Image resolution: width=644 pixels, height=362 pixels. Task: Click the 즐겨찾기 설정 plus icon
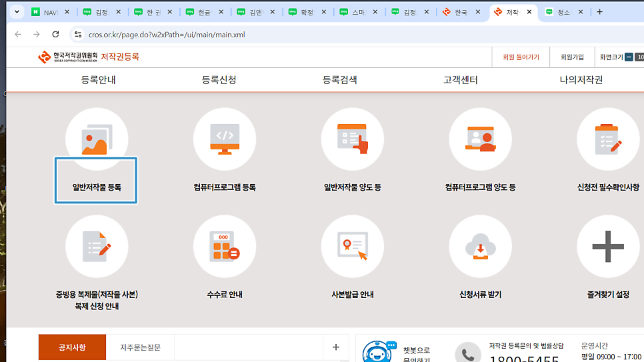click(608, 247)
